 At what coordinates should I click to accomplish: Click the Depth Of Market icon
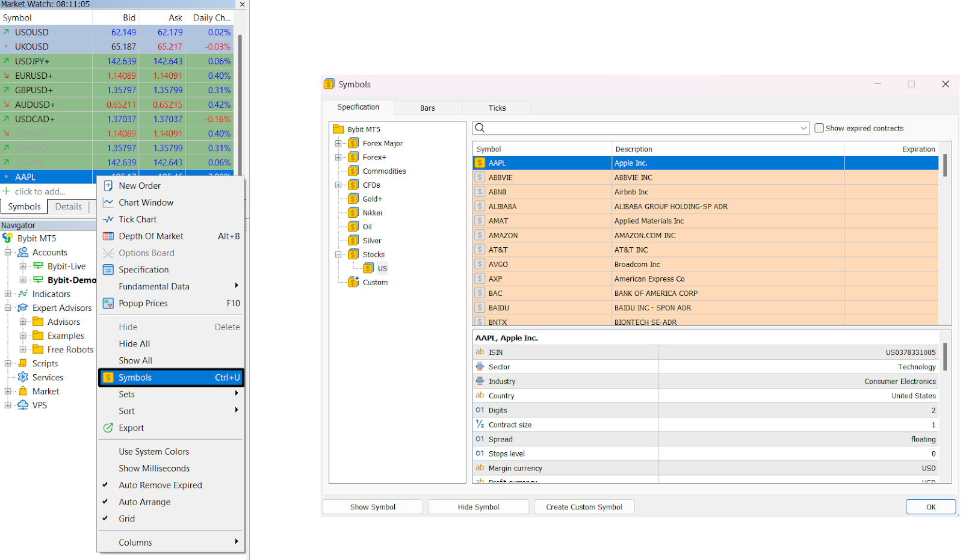108,236
